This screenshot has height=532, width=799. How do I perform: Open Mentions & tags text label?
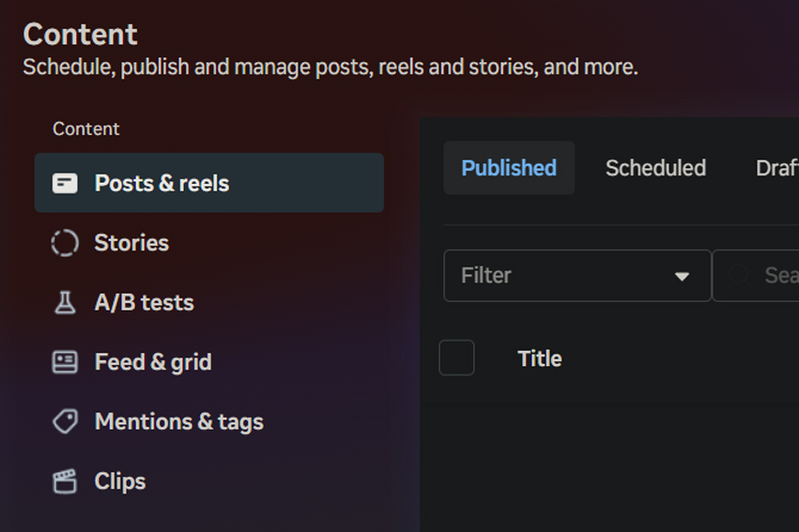coord(178,421)
